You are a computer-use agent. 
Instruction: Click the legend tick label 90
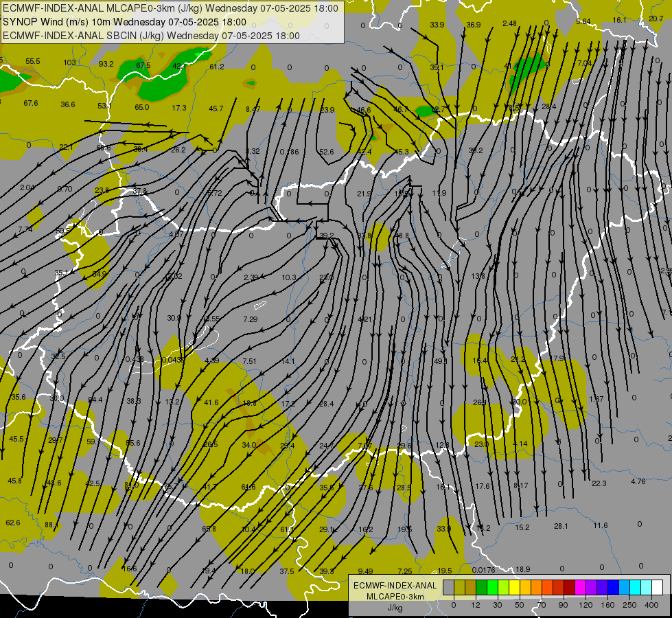[564, 605]
